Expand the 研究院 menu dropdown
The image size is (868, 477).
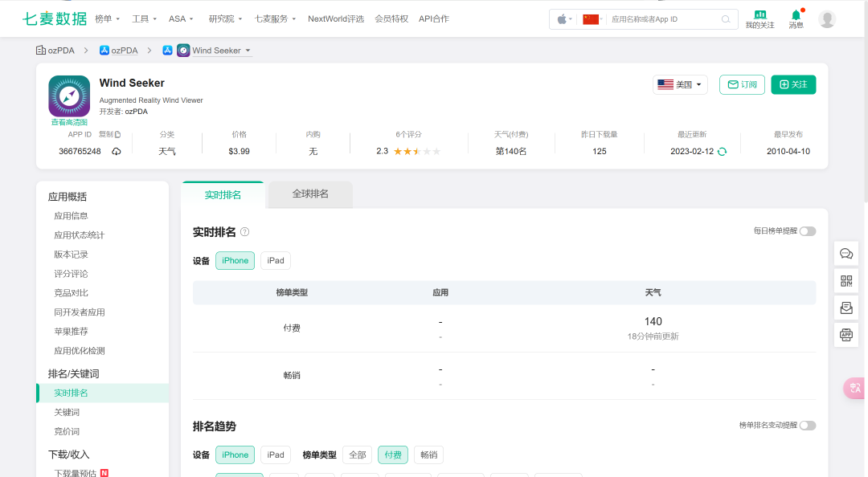click(225, 18)
